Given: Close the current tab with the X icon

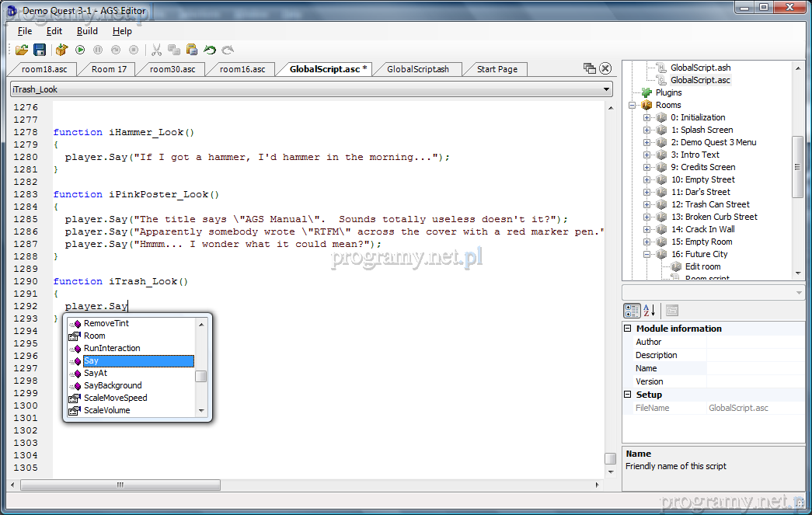Looking at the screenshot, I should coord(605,68).
